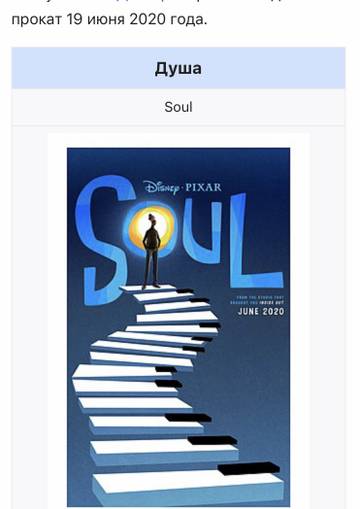Click the blue letter L on poster
Image resolution: width=360 pixels, height=509 pixels.
tap(255, 242)
